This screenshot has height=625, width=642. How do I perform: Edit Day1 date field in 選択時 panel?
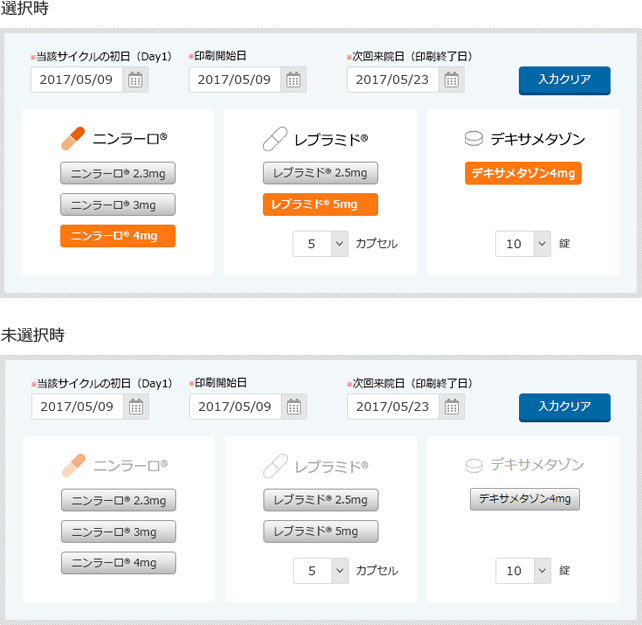[x=77, y=79]
